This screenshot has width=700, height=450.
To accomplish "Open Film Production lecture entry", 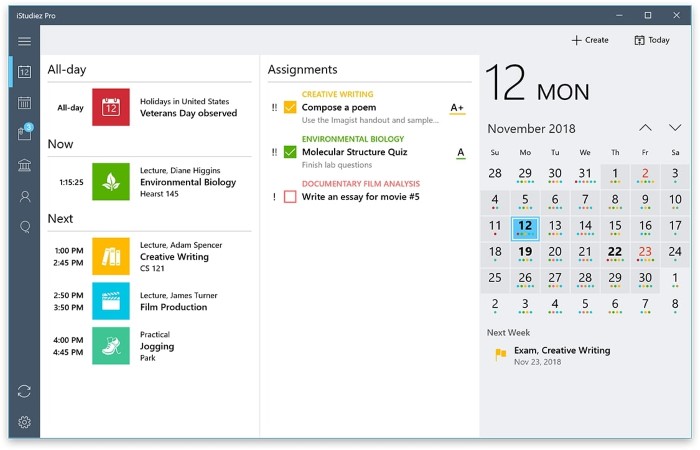I will point(150,301).
